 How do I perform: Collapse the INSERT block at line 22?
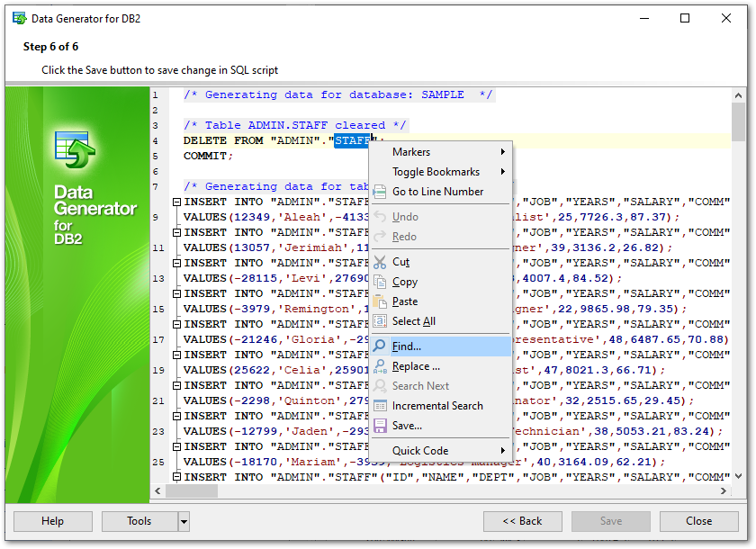177,417
